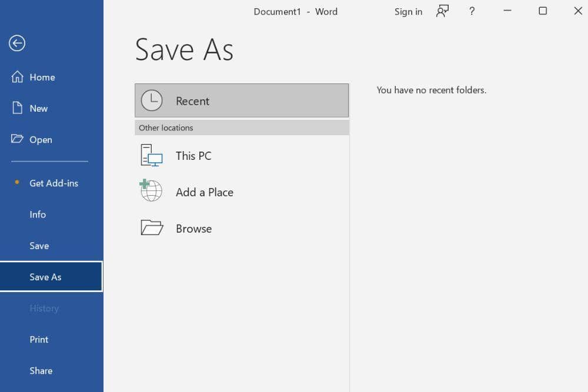
Task: Open the feedback person icon in title bar
Action: (442, 11)
